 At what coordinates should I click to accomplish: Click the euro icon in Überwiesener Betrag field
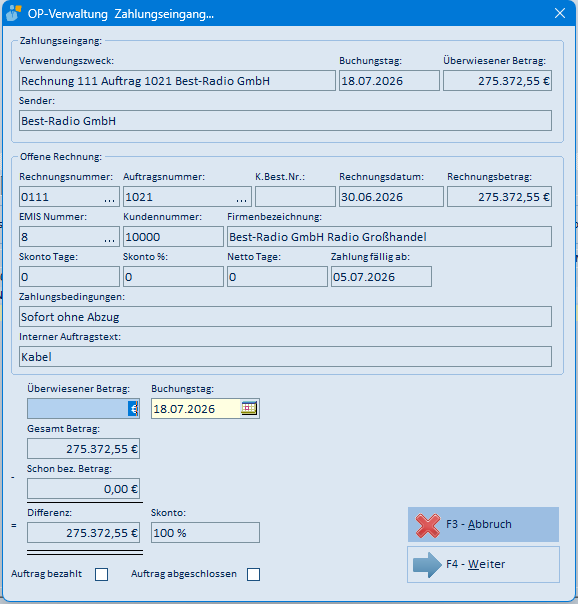point(133,409)
